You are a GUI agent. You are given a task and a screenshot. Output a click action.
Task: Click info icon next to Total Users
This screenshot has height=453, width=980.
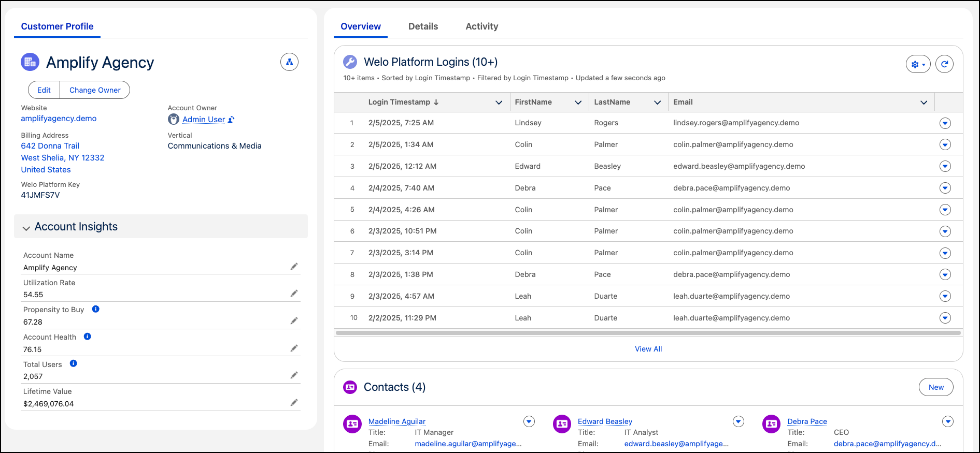[x=74, y=363]
